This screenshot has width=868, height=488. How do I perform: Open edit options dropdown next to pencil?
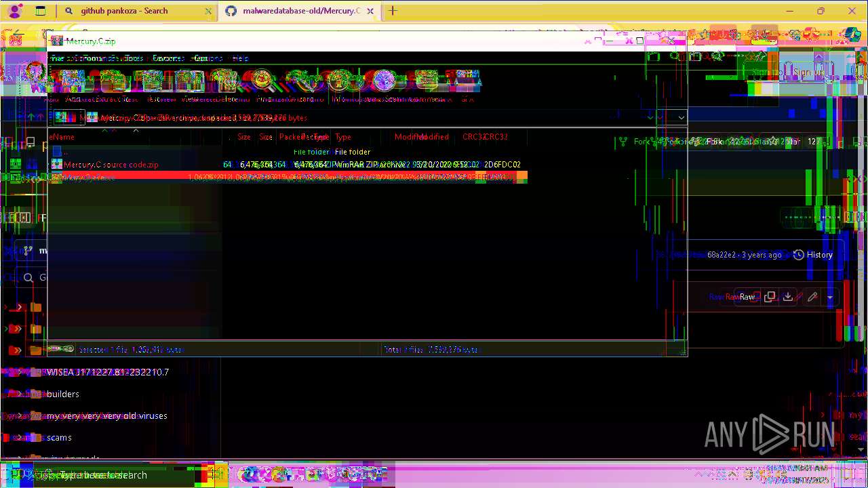click(829, 297)
